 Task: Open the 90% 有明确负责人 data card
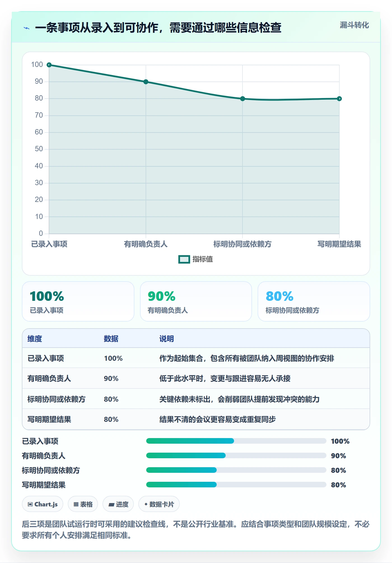(196, 301)
